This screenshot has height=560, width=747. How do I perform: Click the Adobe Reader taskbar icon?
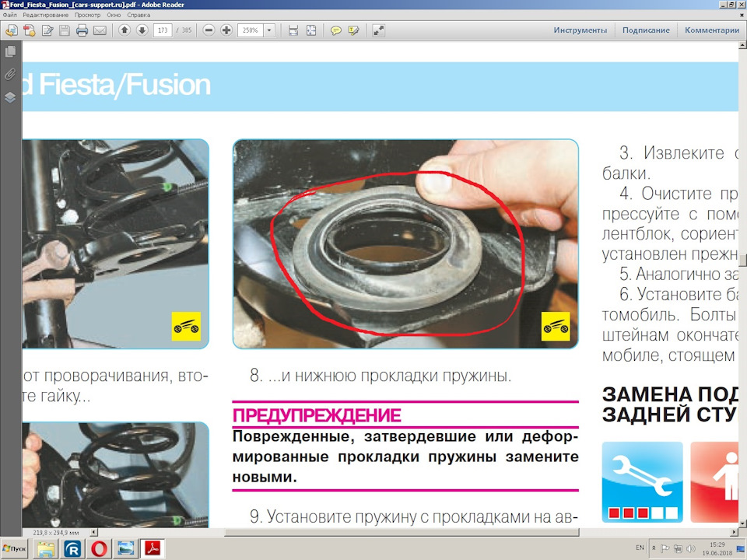click(152, 548)
